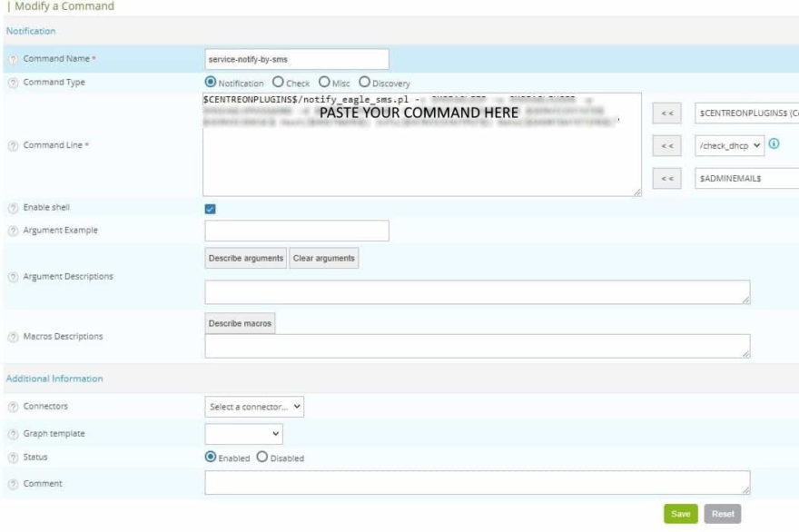Viewport: 799px width, 532px height.
Task: Insert $CENTREONPLUGINS$ resource with << button
Action: tap(667, 113)
